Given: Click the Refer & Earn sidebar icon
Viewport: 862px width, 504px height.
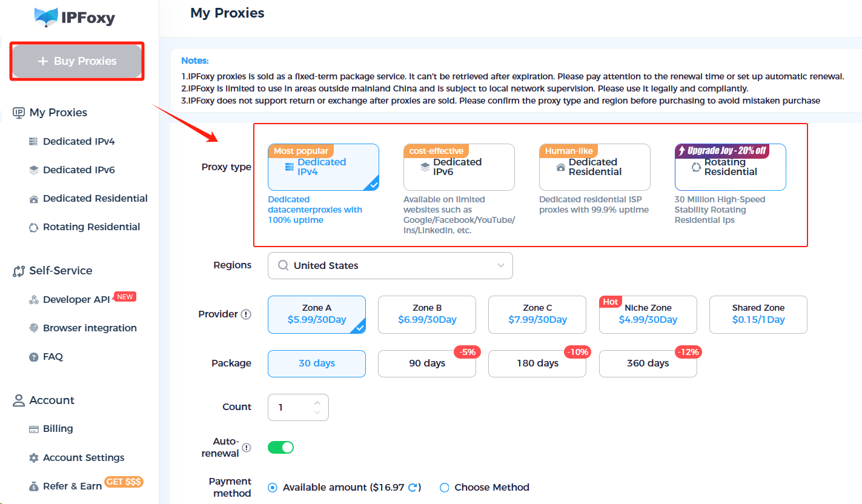Looking at the screenshot, I should (x=35, y=486).
